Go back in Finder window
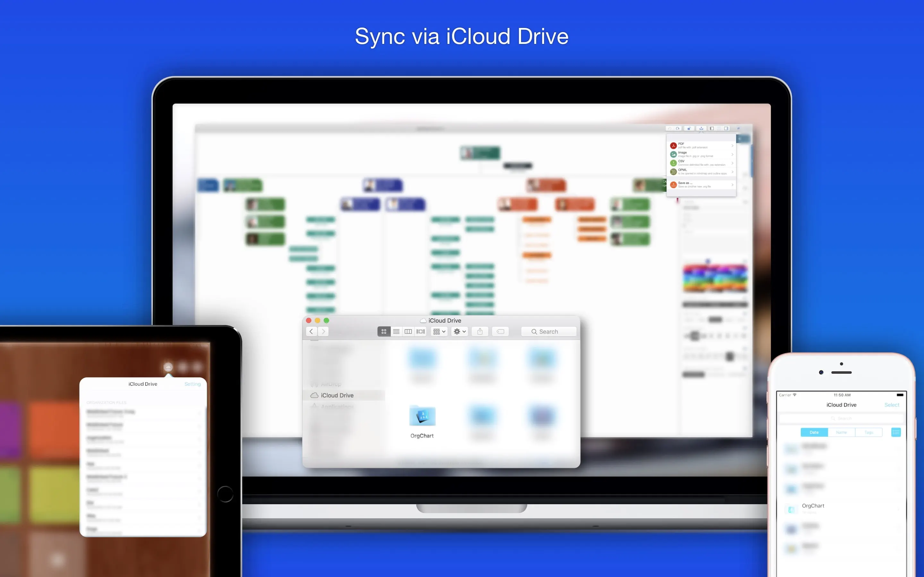 (311, 332)
